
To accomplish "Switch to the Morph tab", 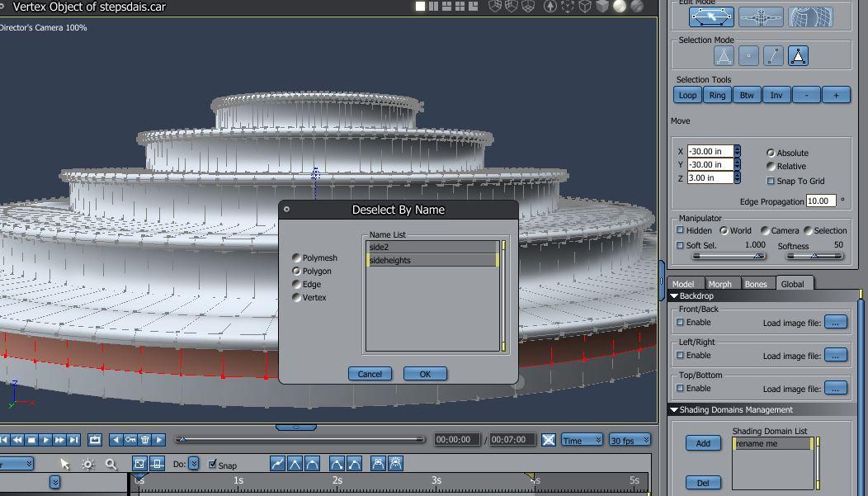I will (x=721, y=283).
